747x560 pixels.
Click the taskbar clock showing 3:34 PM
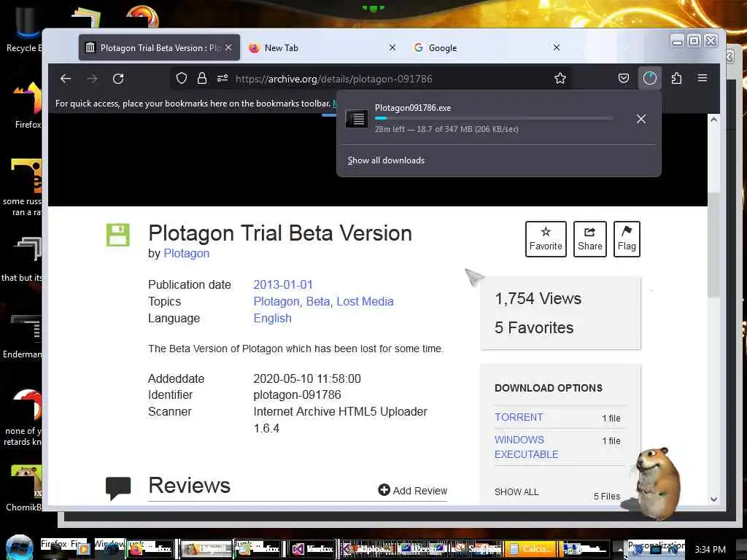point(710,550)
